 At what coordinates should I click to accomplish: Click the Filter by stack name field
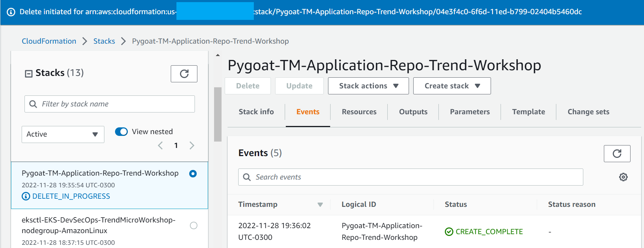(x=110, y=104)
